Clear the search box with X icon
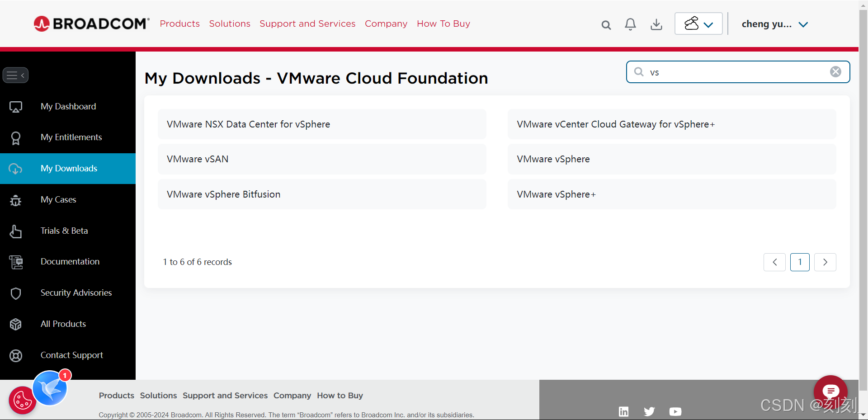 835,71
